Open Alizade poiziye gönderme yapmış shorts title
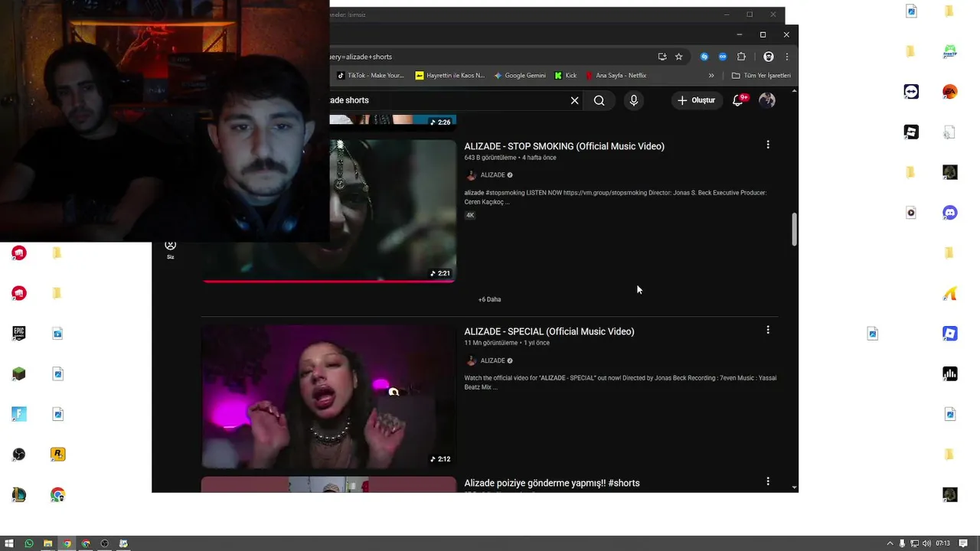Image resolution: width=980 pixels, height=551 pixels. tap(552, 483)
